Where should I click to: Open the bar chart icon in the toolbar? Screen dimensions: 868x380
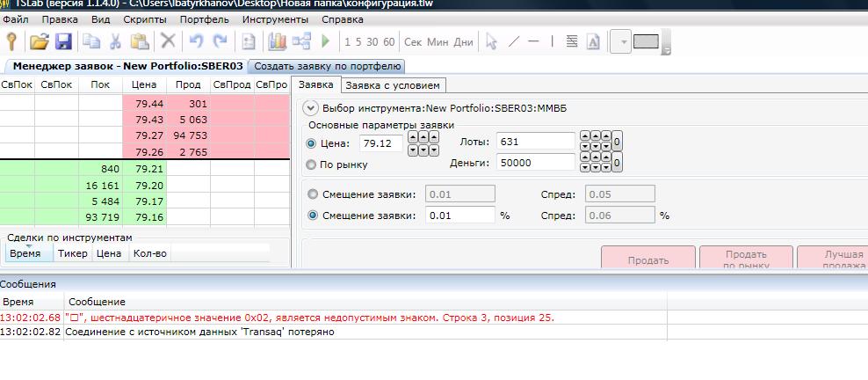point(277,40)
